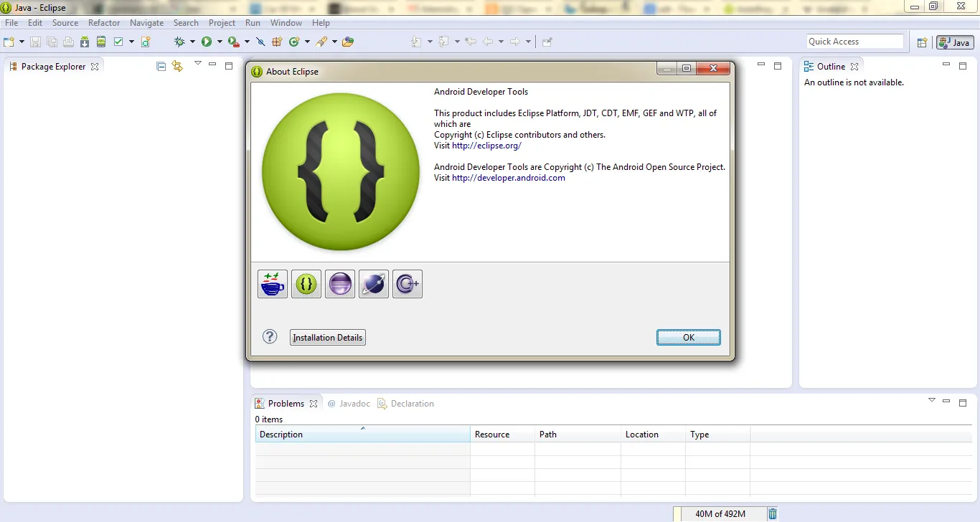Open the New Java Class dropdown arrow
This screenshot has height=522, width=980.
coord(307,42)
